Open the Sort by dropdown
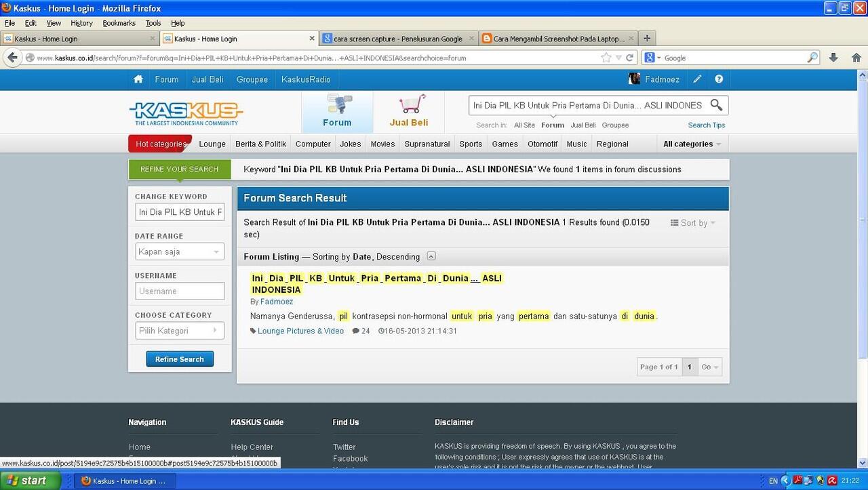Viewport: 868px width, 490px height. (693, 223)
